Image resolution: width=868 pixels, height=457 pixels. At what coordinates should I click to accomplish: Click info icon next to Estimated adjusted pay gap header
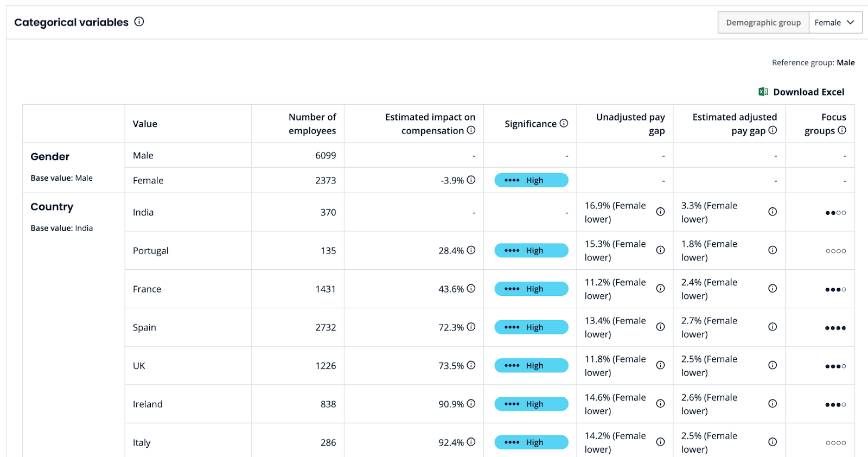coord(773,130)
